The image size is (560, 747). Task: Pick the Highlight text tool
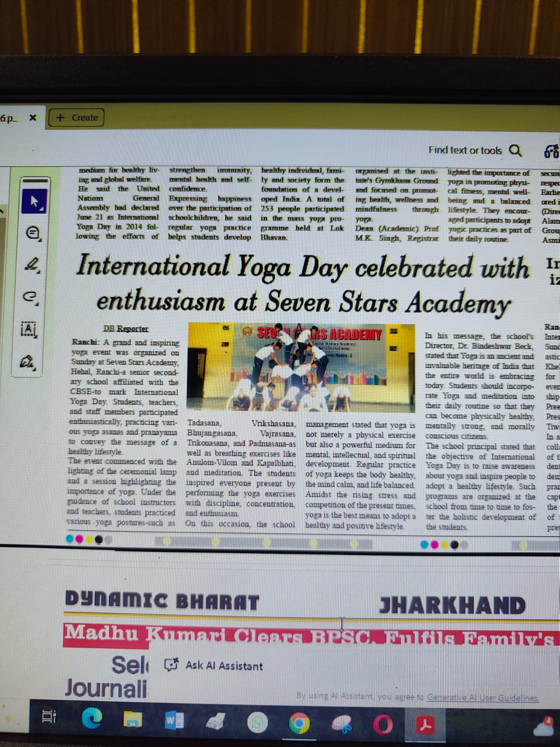[33, 266]
